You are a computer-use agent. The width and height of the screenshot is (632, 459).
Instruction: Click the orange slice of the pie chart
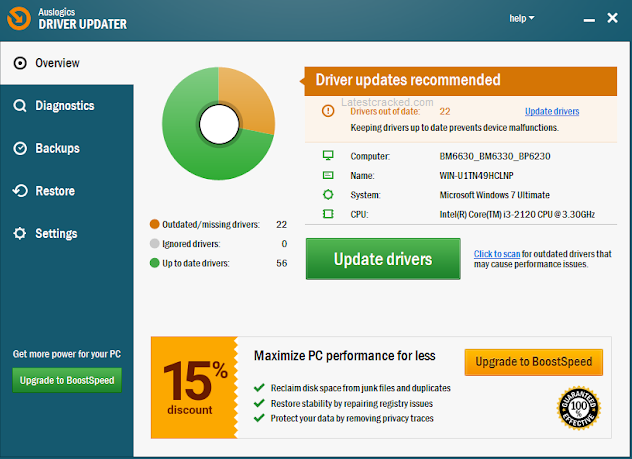[x=250, y=101]
